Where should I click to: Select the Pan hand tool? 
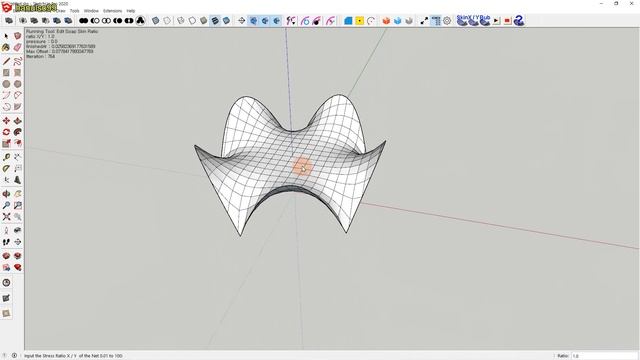[x=18, y=194]
